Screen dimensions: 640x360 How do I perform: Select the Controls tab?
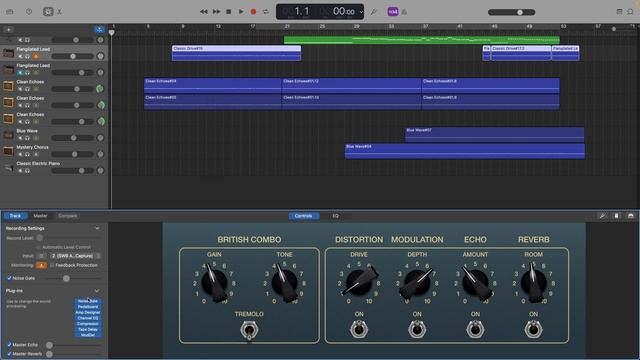pyautogui.click(x=303, y=216)
